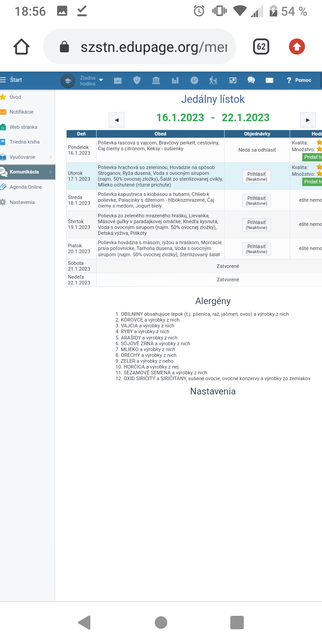Expand the Komunikácia sidebar section
322x644 pixels.
[x=28, y=172]
